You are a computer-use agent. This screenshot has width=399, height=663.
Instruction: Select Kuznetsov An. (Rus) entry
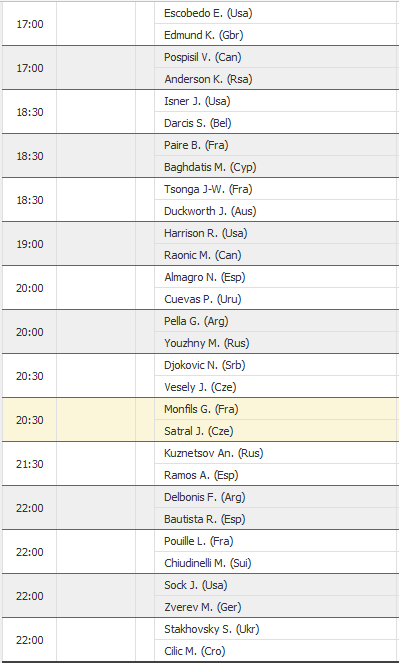(213, 453)
